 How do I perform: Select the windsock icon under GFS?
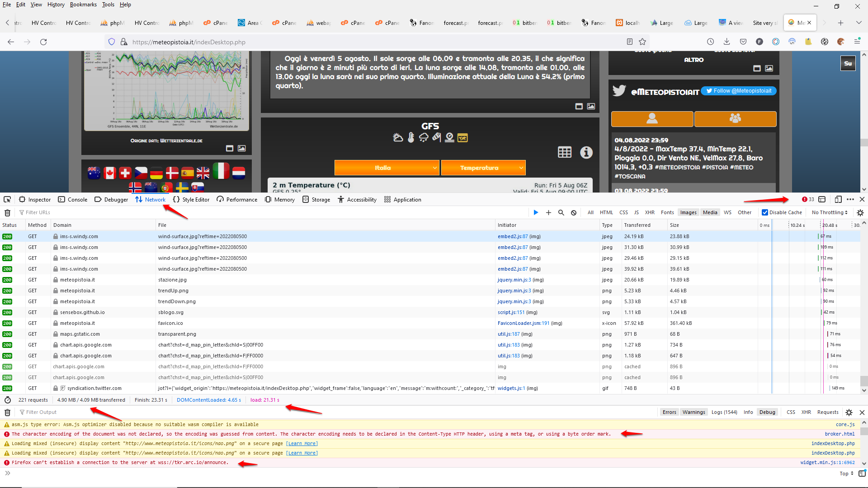tap(436, 137)
